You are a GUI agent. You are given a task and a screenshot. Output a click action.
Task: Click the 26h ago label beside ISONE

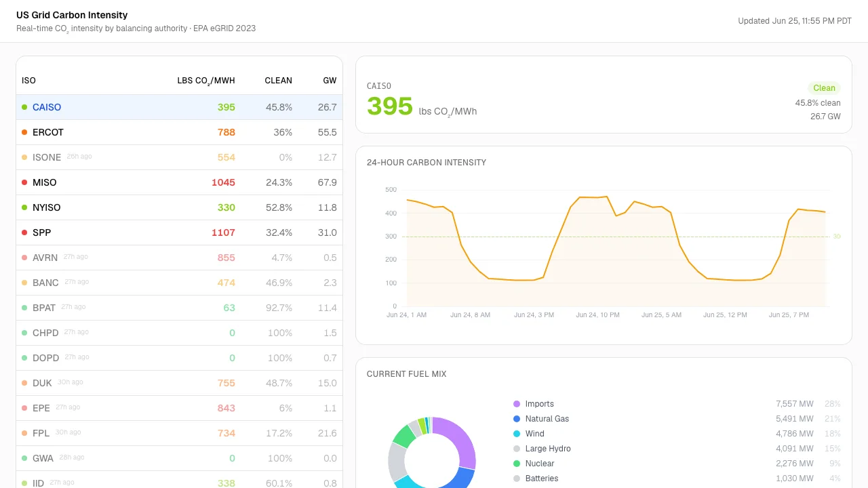point(79,157)
